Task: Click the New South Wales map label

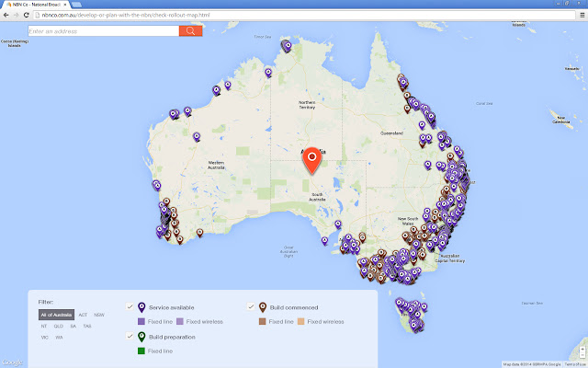Action: (x=408, y=221)
